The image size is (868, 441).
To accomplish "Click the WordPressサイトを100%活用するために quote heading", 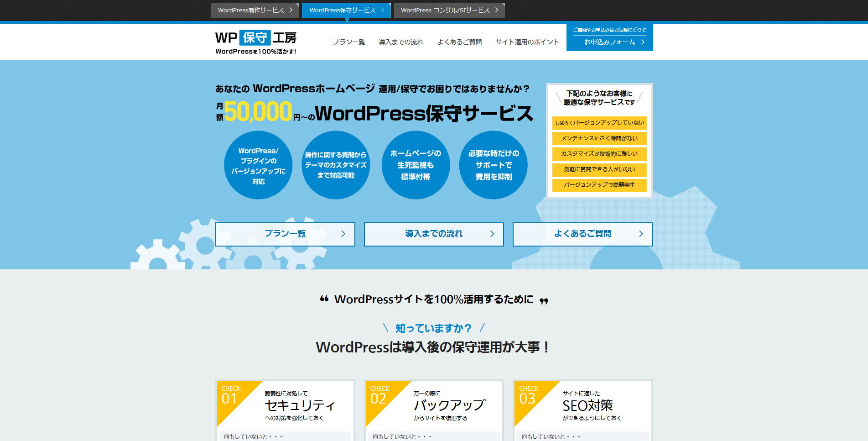I will (x=434, y=299).
